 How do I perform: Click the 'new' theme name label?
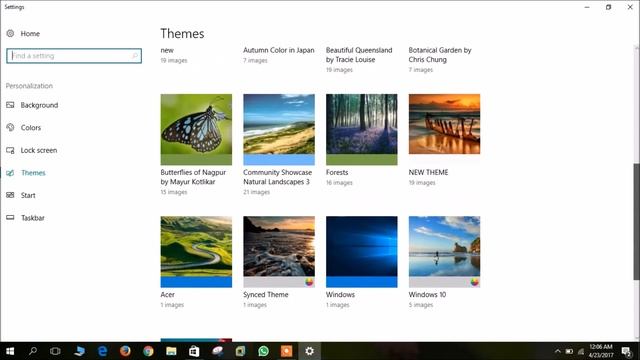point(167,50)
